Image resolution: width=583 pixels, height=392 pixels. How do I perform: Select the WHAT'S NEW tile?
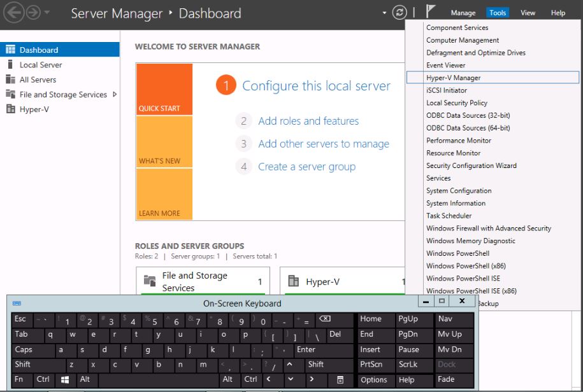pyautogui.click(x=164, y=142)
